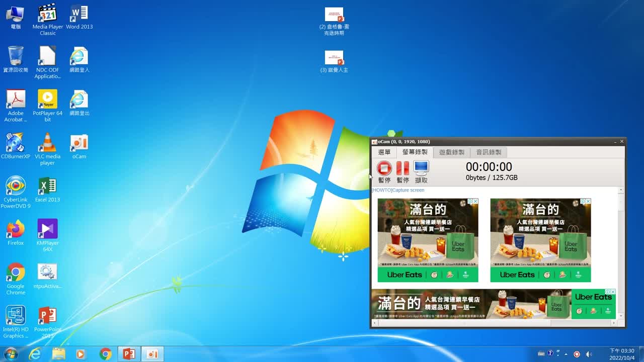Switch to PowerPoint on the taskbar

[129, 354]
